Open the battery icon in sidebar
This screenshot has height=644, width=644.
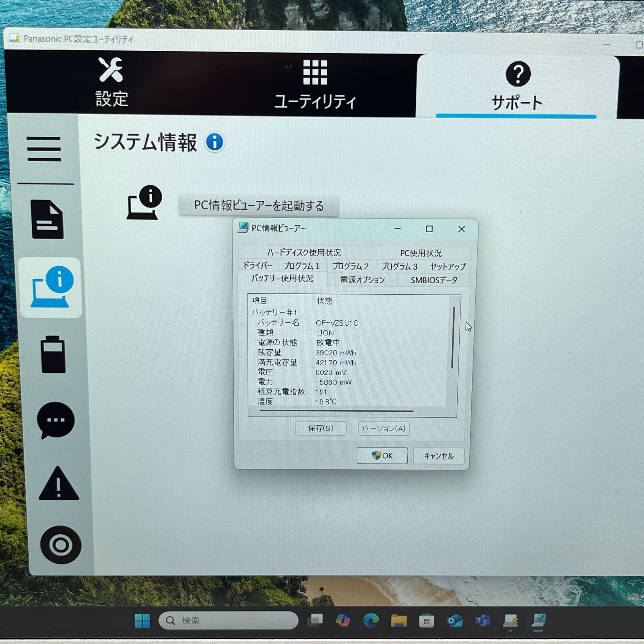pyautogui.click(x=53, y=354)
